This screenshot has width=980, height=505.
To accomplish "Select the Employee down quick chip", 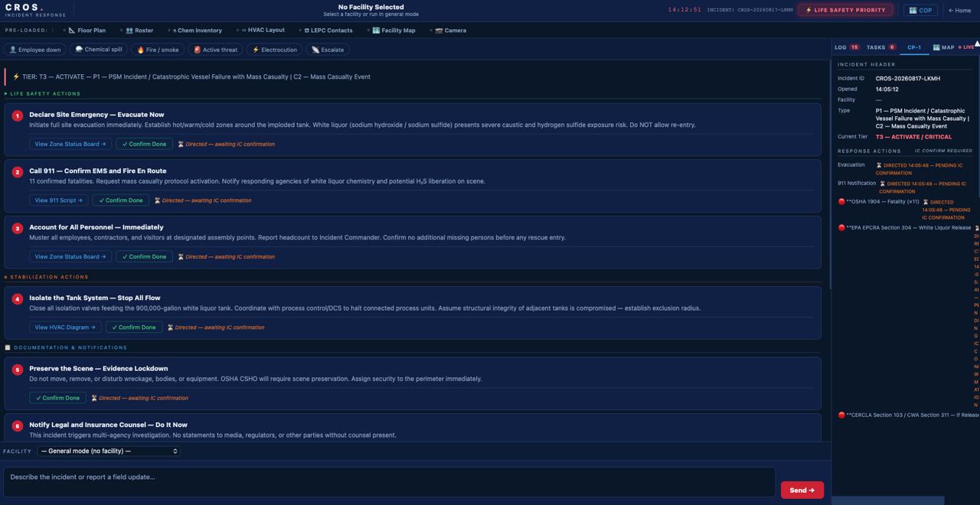I will [x=34, y=50].
